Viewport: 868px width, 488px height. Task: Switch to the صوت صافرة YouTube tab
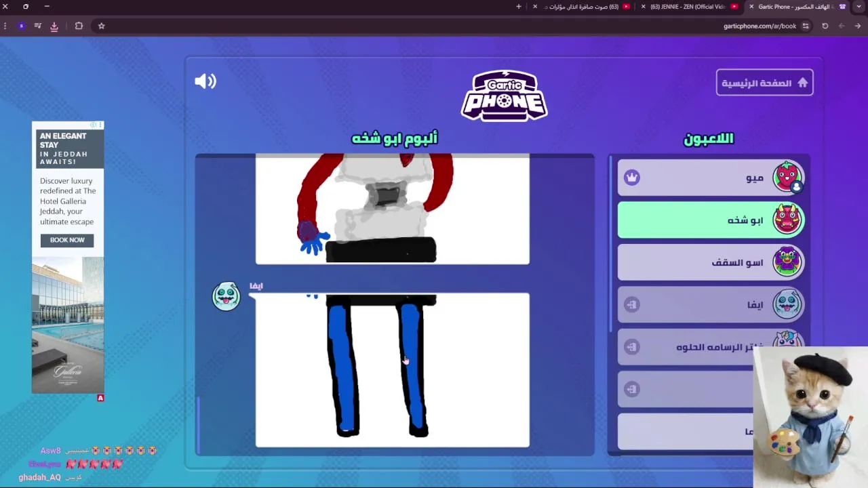point(580,7)
